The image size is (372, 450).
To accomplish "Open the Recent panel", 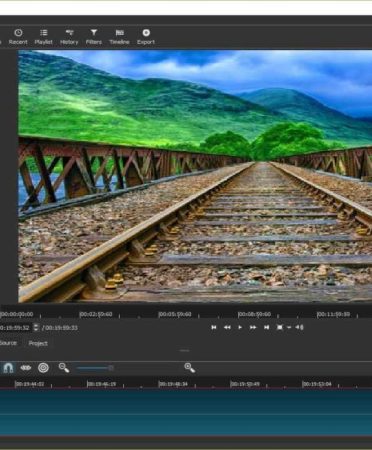I will (18, 37).
